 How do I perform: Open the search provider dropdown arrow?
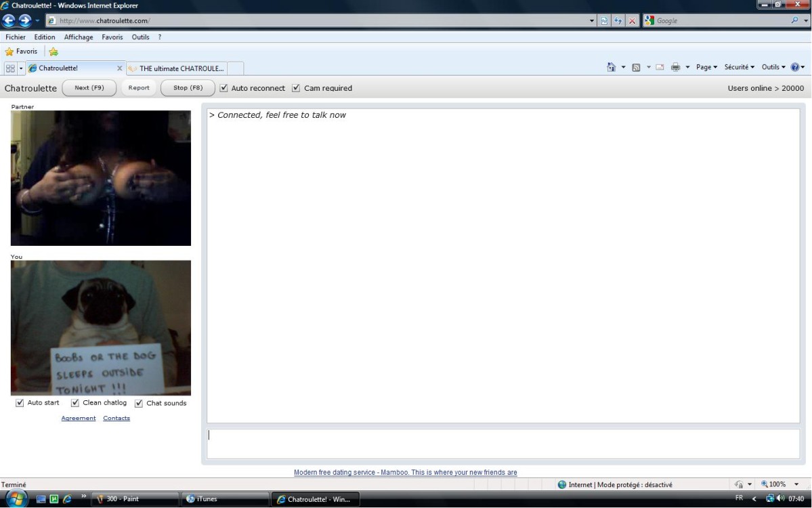click(x=806, y=21)
